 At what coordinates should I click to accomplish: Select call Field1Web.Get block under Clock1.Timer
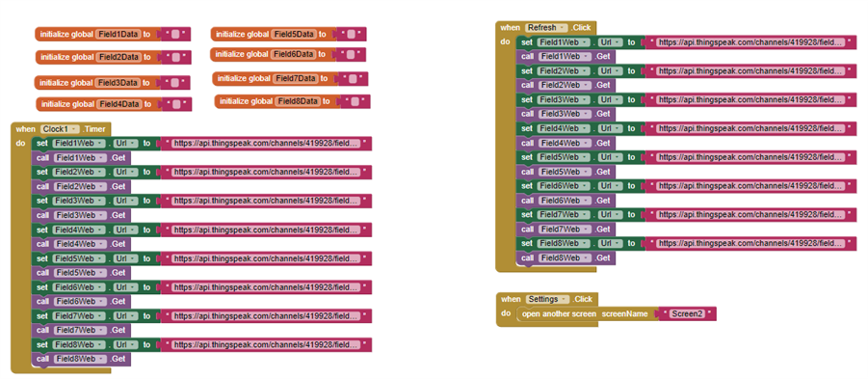81,158
